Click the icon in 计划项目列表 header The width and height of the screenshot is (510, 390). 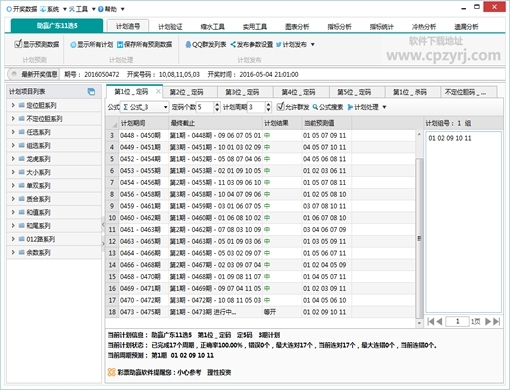tap(91, 92)
